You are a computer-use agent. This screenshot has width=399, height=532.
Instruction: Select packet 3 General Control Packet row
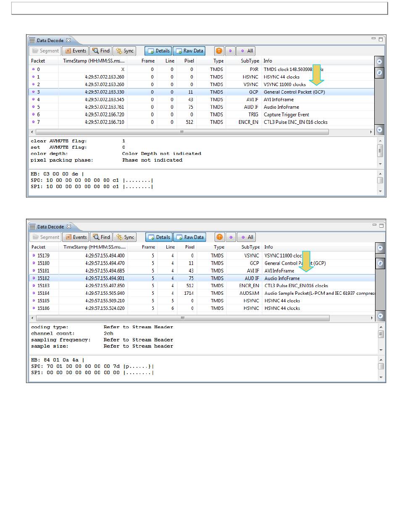(x=202, y=92)
